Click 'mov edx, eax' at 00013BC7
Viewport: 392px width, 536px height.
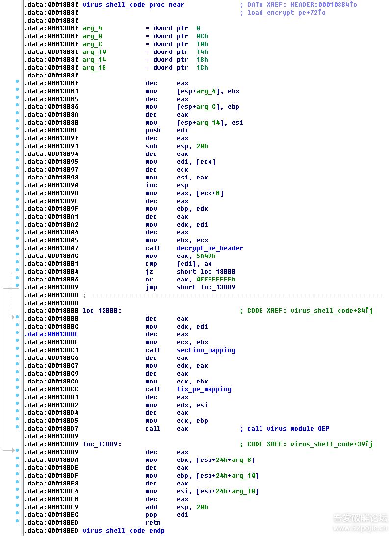click(177, 366)
